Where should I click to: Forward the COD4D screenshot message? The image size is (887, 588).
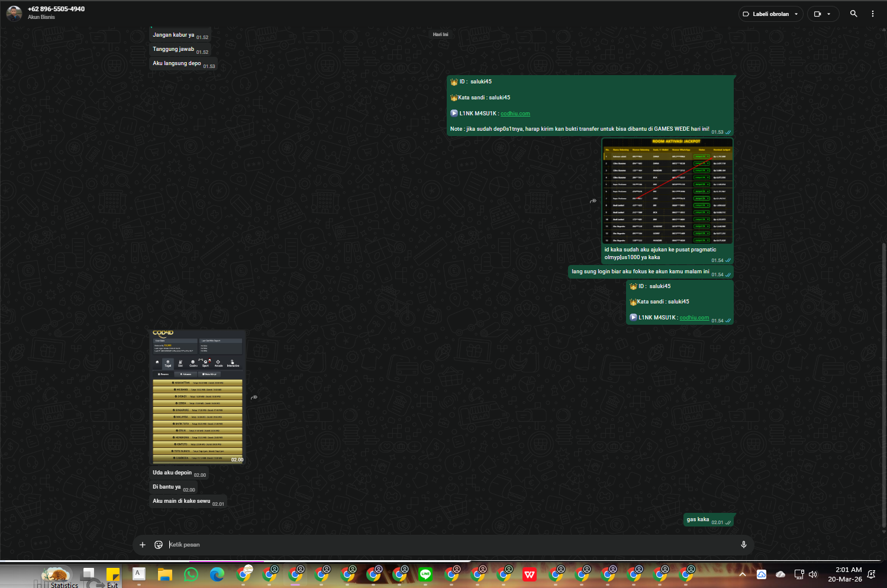tap(254, 398)
